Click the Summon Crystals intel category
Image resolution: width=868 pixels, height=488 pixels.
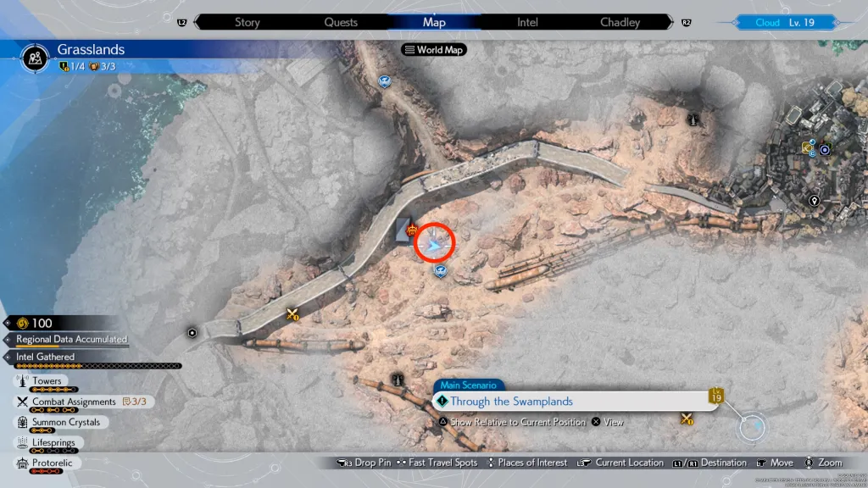(66, 422)
